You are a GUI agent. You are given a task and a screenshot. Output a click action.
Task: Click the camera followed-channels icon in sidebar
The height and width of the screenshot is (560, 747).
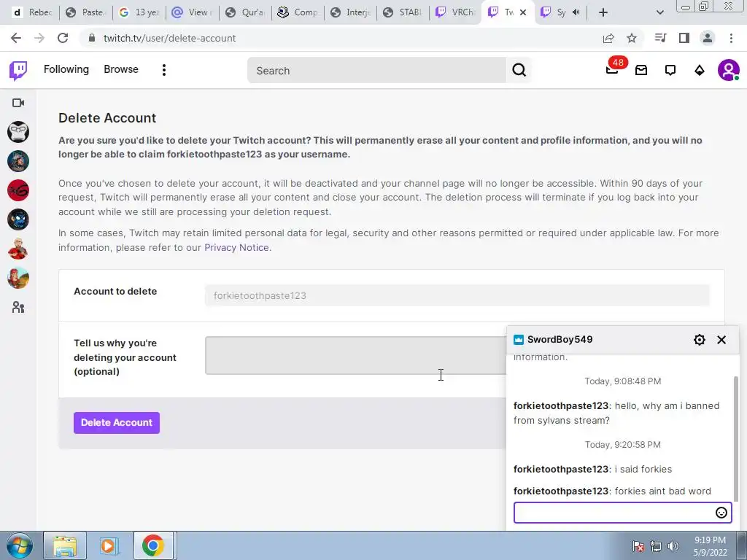click(18, 103)
